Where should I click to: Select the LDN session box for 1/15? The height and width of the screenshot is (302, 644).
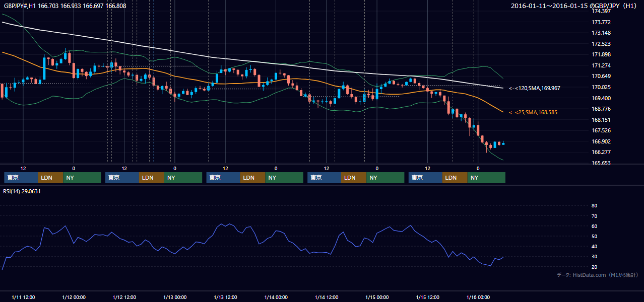click(x=455, y=178)
